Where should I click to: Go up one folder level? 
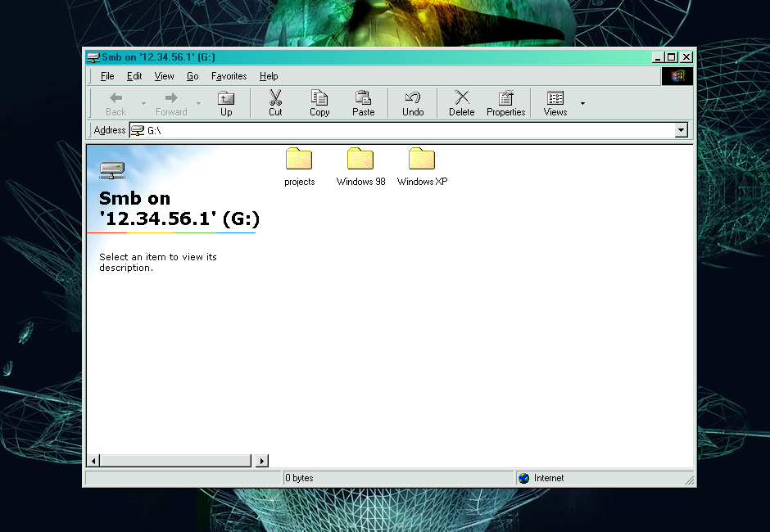coord(226,103)
